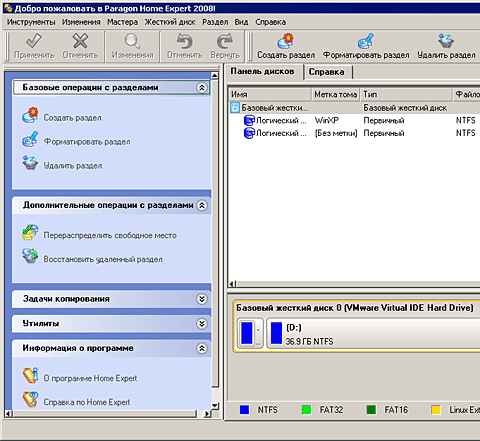Screen dimensions: 480x441
Task: Select the small first partition block on disk map
Action: [251, 333]
